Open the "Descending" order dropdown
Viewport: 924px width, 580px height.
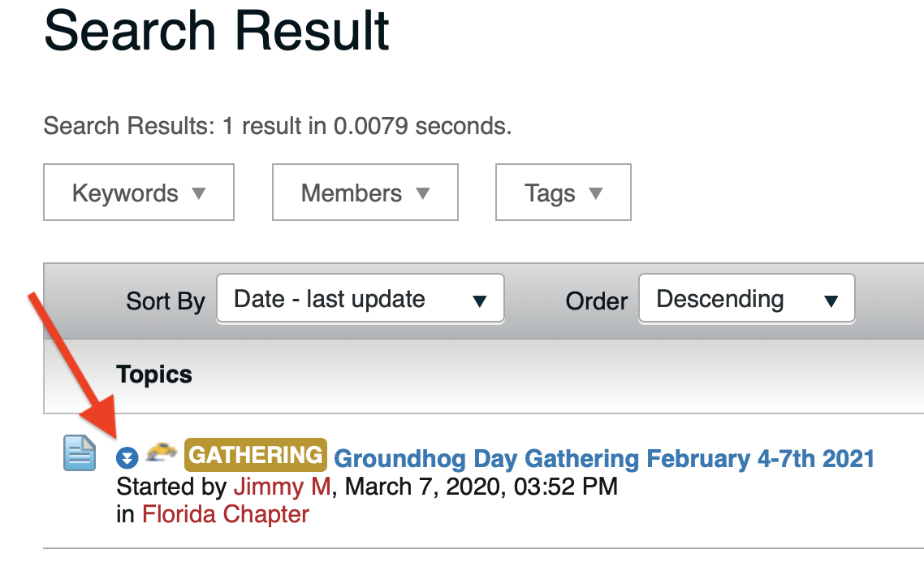click(745, 299)
